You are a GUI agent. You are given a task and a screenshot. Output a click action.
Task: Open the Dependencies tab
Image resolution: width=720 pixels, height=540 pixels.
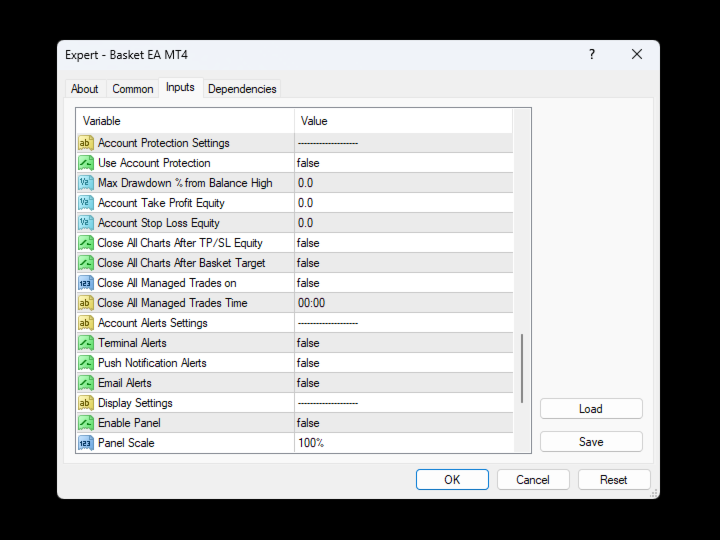click(x=242, y=89)
